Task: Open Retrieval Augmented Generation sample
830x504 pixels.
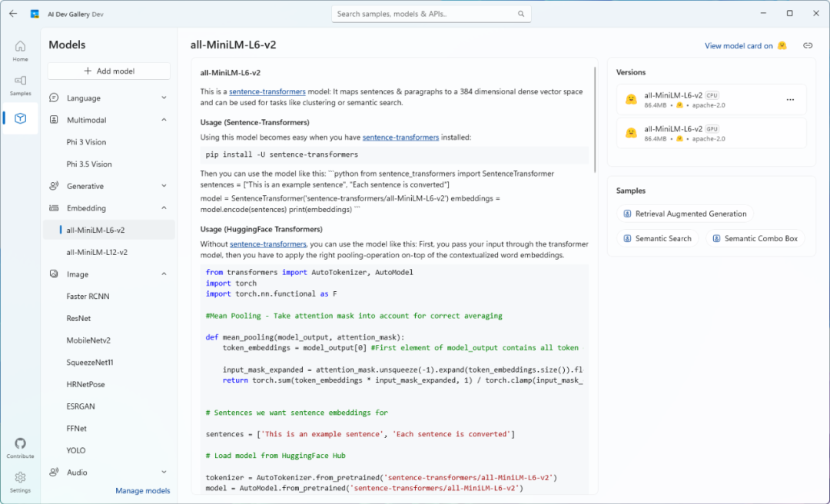Action: click(685, 214)
